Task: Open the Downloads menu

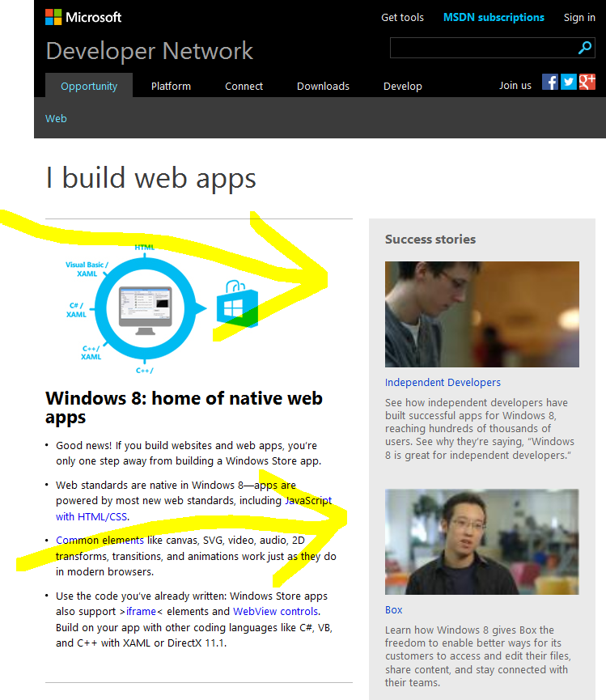Action: (x=323, y=86)
